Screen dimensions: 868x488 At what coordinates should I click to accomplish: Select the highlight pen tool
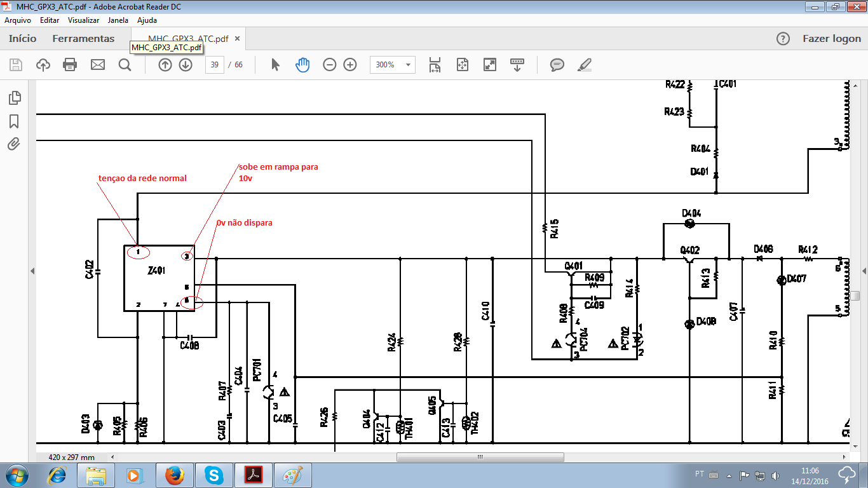585,65
